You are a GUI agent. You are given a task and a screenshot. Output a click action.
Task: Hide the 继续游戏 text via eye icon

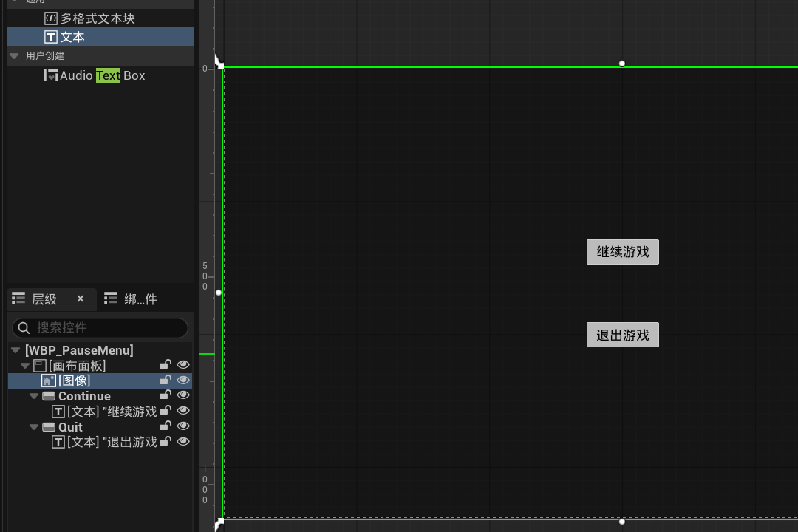[183, 410]
